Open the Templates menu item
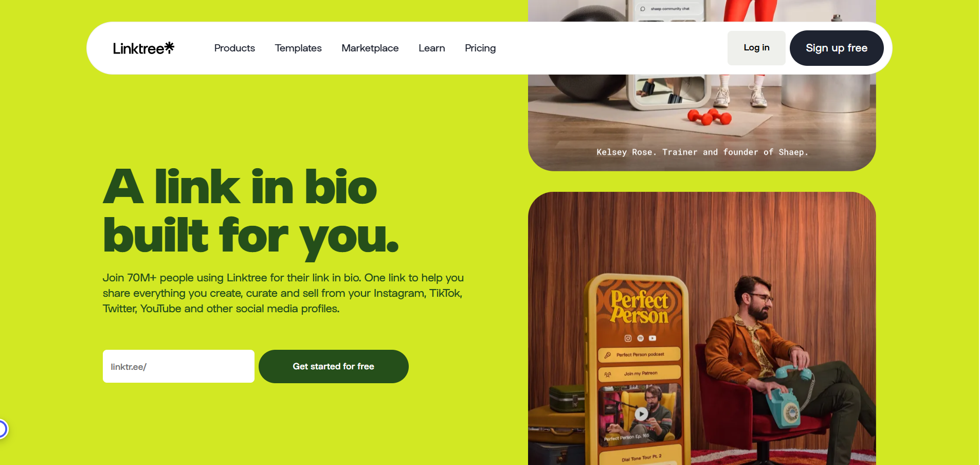980x465 pixels. pyautogui.click(x=298, y=48)
